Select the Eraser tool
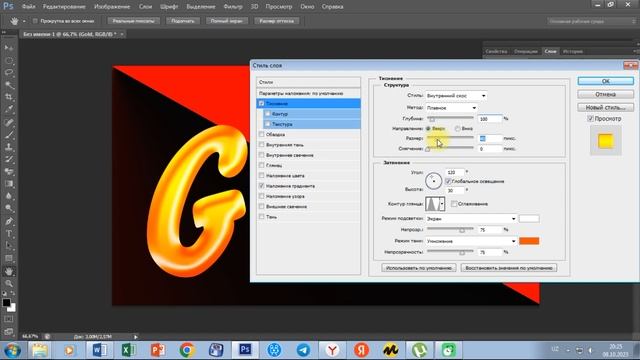Screen dimensions: 640x360 [x=9, y=171]
